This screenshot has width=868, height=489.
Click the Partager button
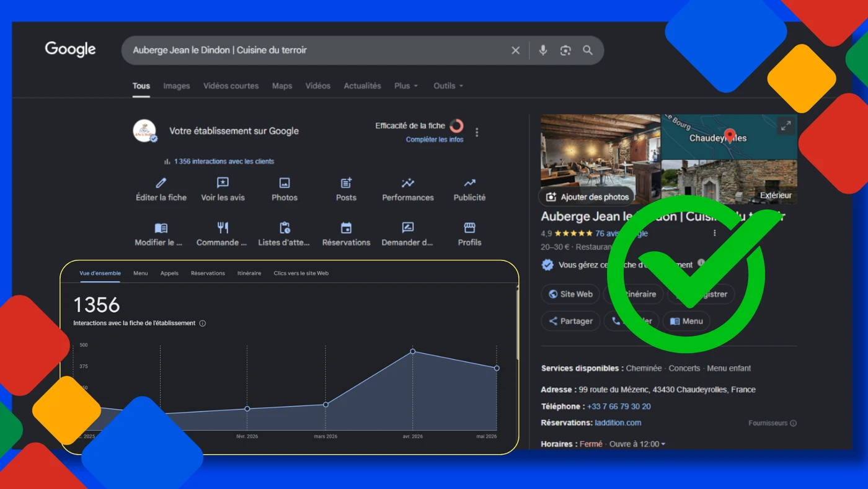tap(570, 321)
